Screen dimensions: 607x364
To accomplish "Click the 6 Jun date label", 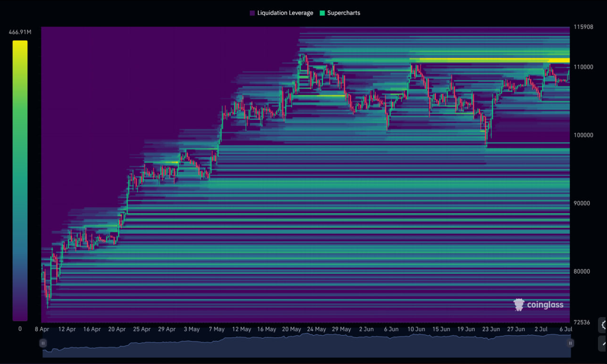I will [391, 329].
